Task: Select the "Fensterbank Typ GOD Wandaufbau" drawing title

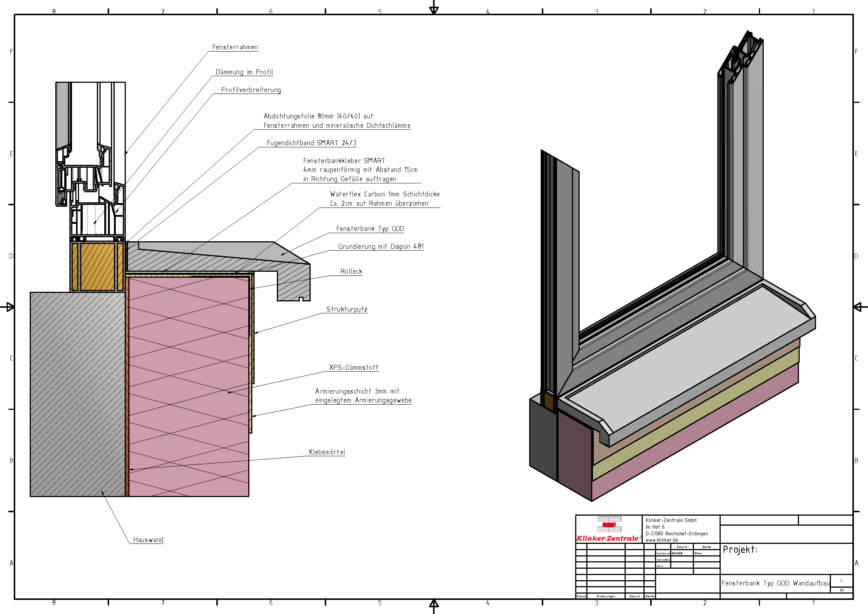Action: pos(776,583)
